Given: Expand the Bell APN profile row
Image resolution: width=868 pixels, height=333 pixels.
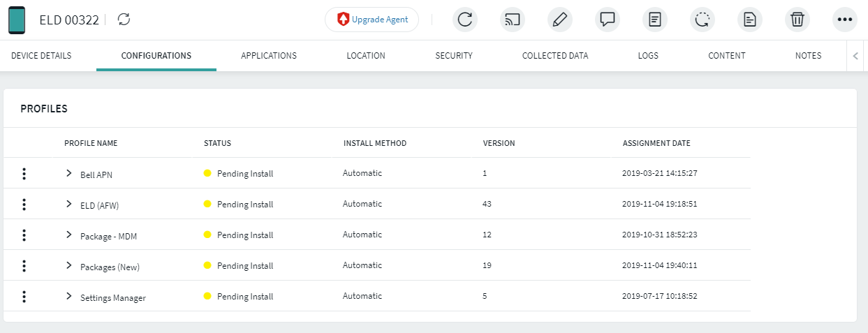Looking at the screenshot, I should click(x=68, y=173).
